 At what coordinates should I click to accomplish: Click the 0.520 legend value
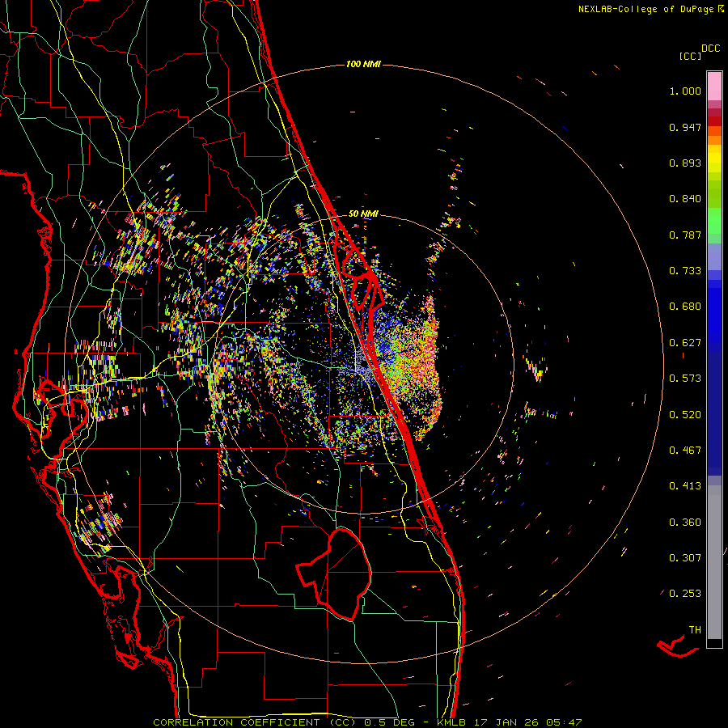point(685,415)
